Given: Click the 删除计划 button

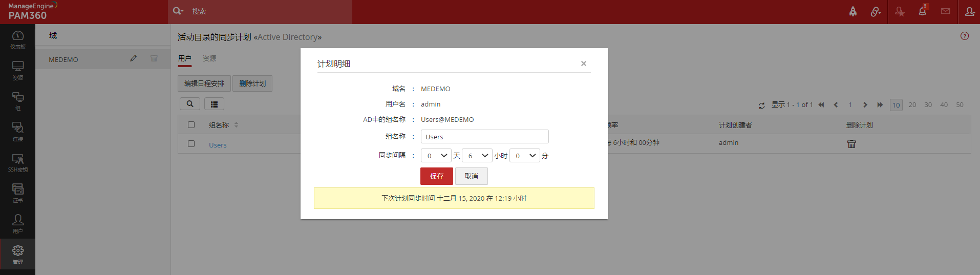Looking at the screenshot, I should coord(252,83).
